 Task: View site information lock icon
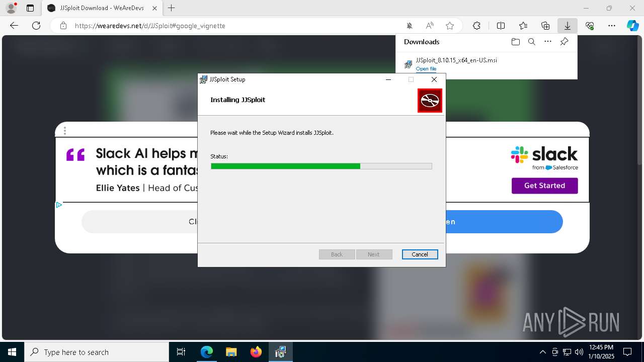[63, 26]
